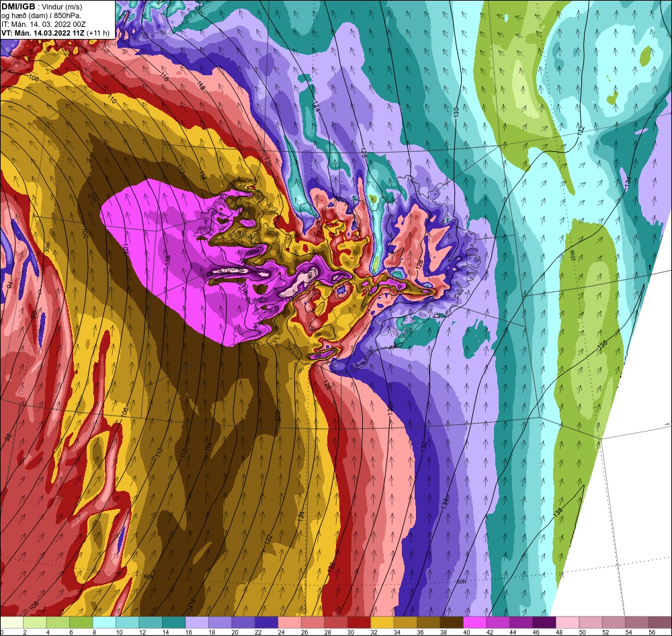Select the '30W' longitude label
This screenshot has width=672, height=636.
click(48, 247)
